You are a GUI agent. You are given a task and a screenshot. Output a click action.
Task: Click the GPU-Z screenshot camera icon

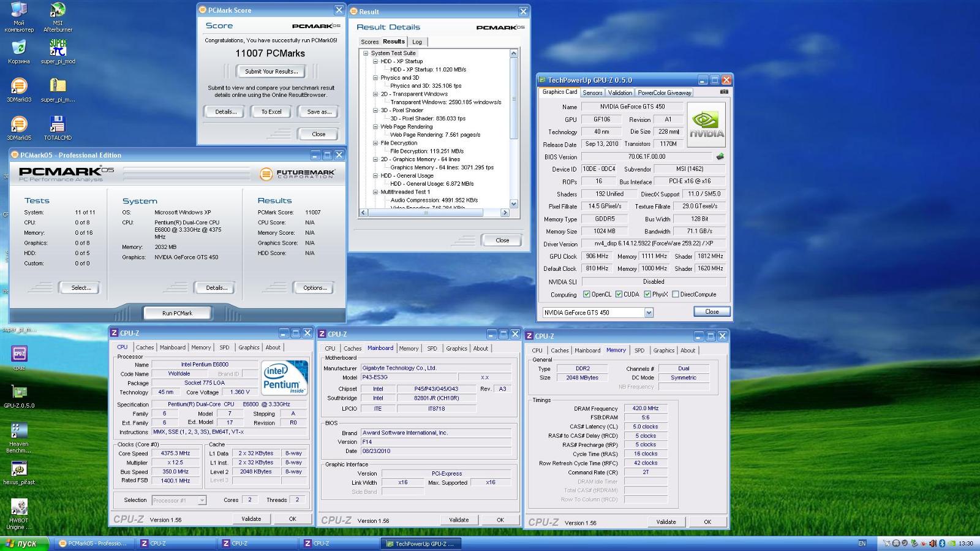(x=724, y=92)
